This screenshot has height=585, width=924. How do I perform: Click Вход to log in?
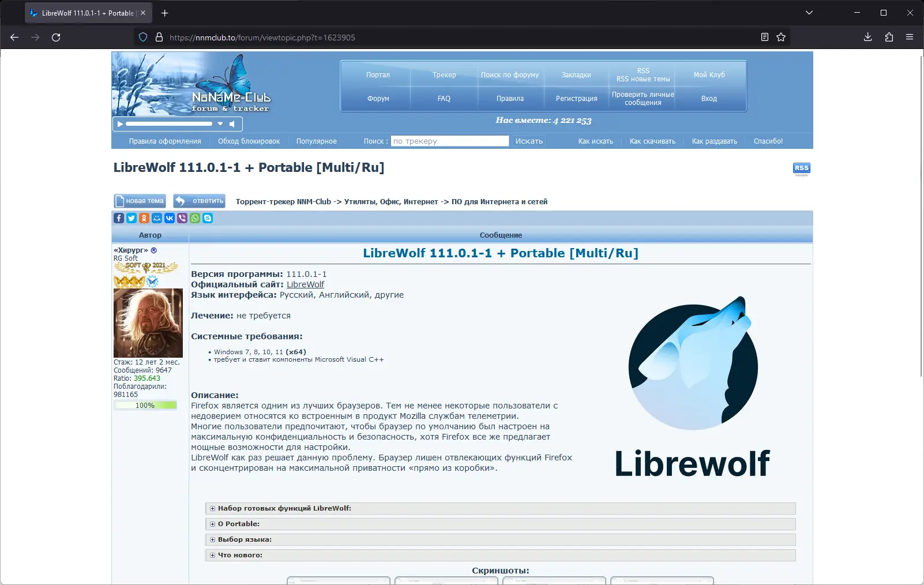(x=709, y=99)
